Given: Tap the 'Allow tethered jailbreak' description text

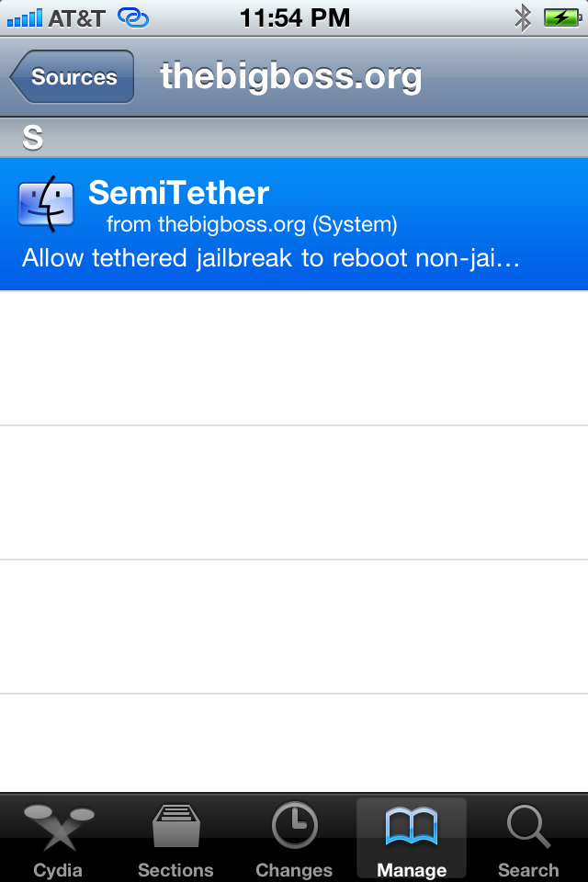Looking at the screenshot, I should pyautogui.click(x=271, y=258).
